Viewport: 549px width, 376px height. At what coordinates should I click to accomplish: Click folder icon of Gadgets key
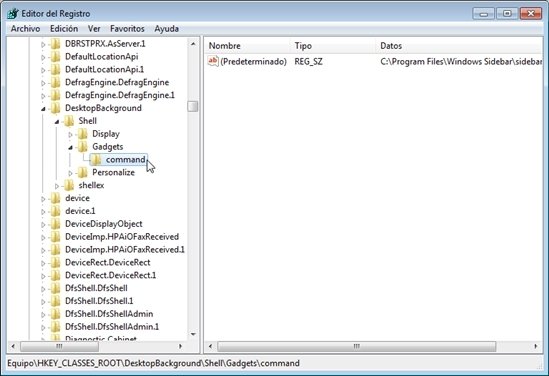83,147
